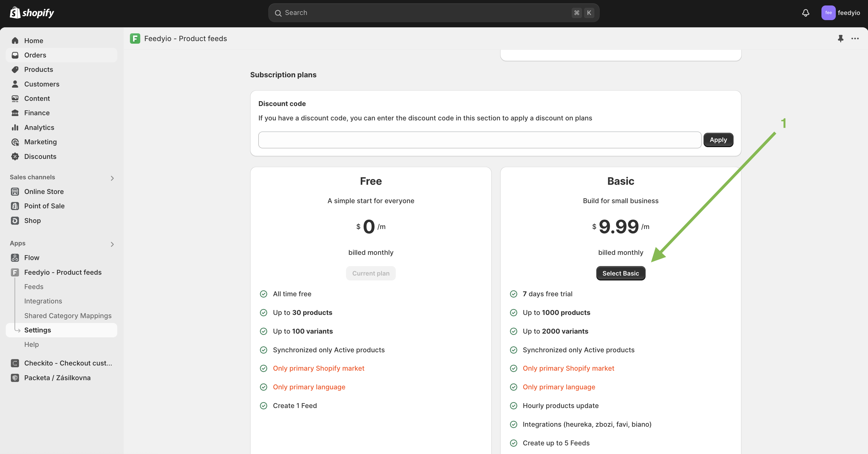
Task: Open Integrations under Feedyio
Action: click(x=43, y=301)
